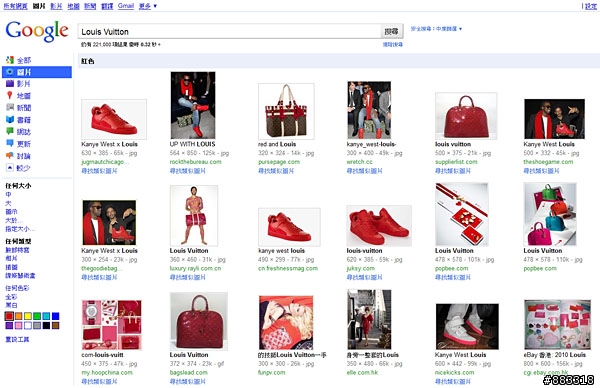Choose the 指定大小... (exact size) option
Image resolution: width=600 pixels, height=388 pixels.
(x=20, y=229)
